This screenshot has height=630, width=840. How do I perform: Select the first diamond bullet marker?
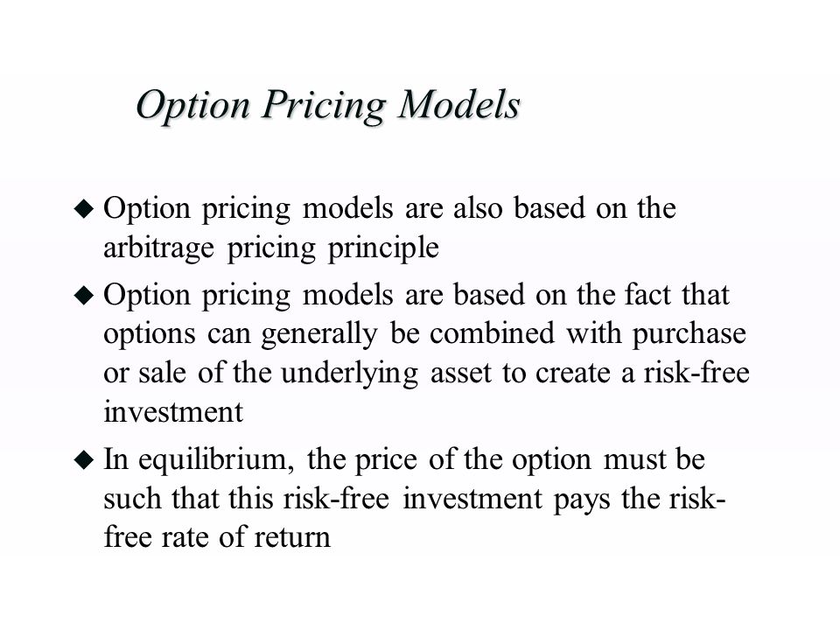pos(84,208)
